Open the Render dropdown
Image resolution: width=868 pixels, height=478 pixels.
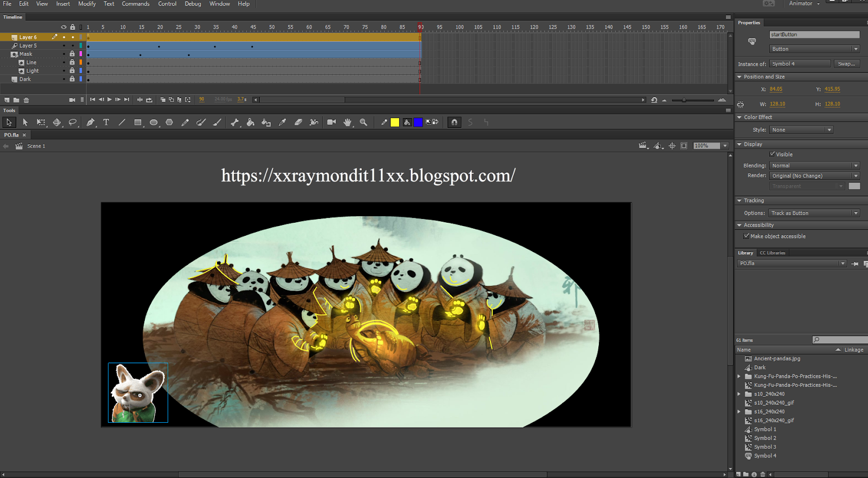tap(814, 176)
